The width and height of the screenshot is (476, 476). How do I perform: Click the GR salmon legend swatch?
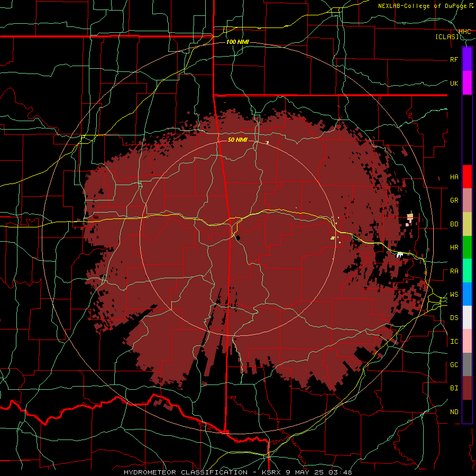467,200
